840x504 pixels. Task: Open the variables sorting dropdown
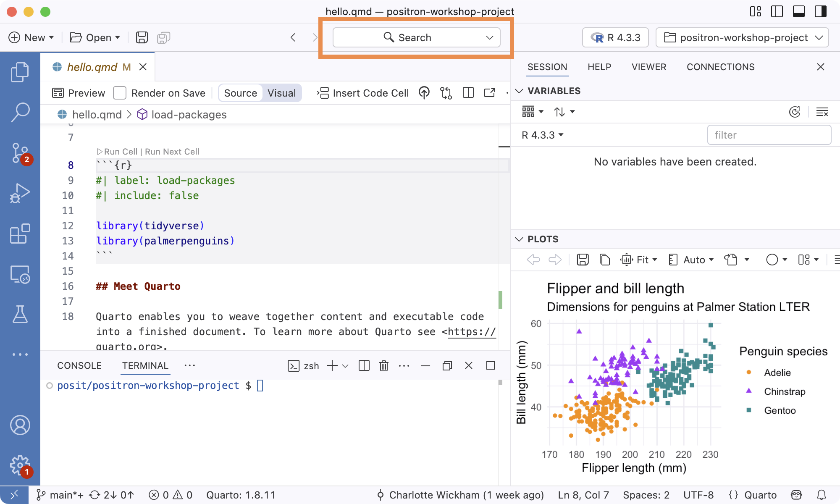[x=564, y=112]
